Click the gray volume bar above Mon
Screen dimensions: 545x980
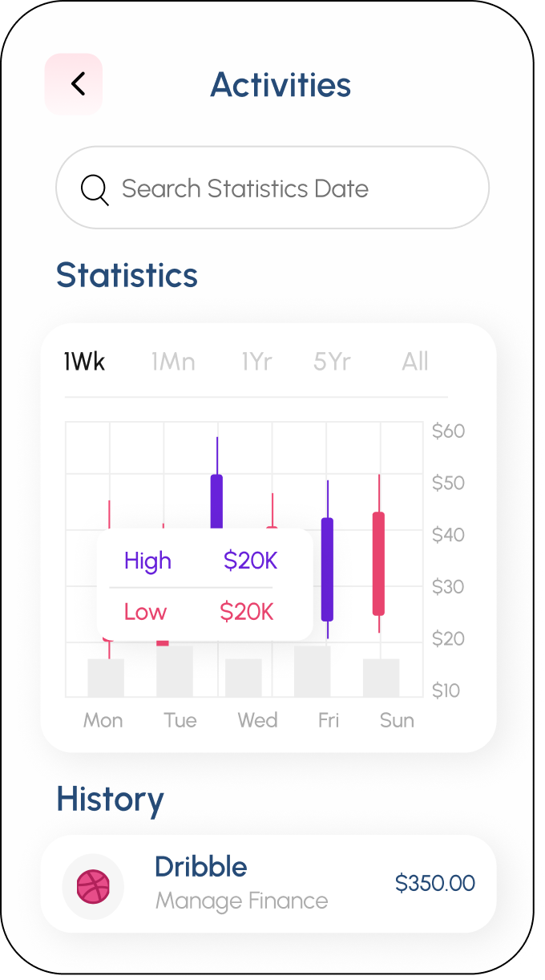click(x=106, y=678)
